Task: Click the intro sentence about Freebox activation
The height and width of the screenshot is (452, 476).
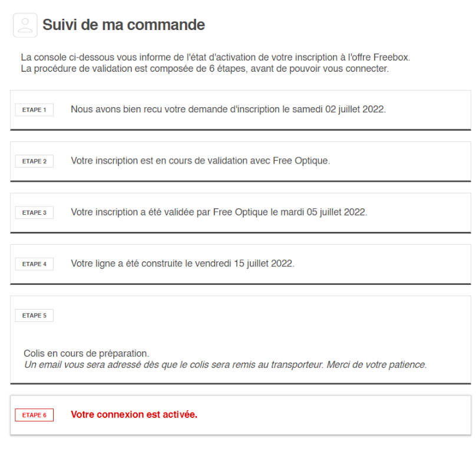Action: pyautogui.click(x=216, y=57)
